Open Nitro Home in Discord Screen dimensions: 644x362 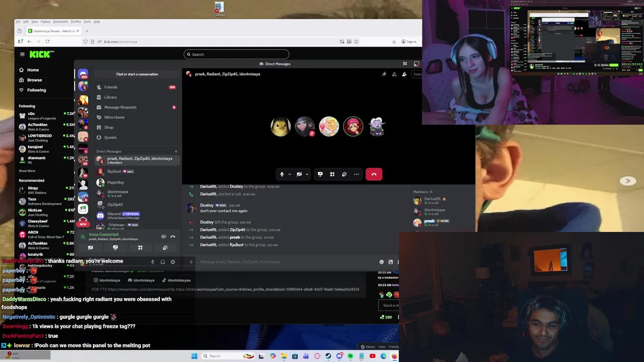(x=136, y=117)
